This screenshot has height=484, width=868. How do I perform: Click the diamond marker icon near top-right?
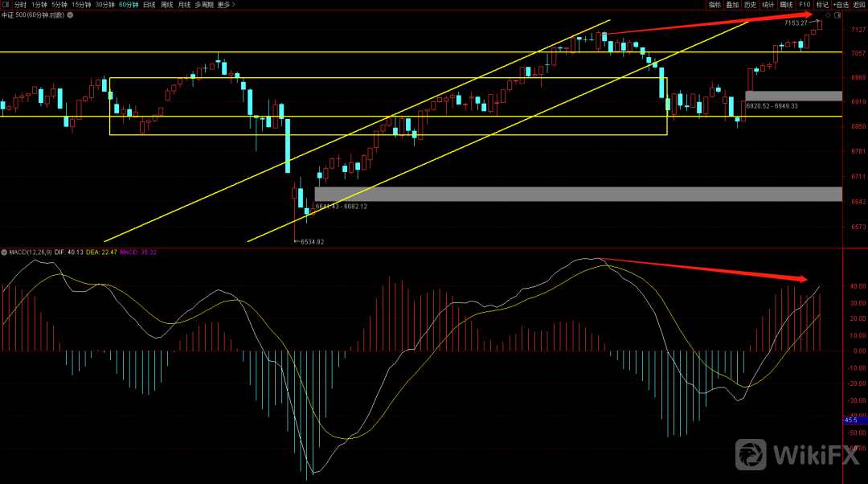828,15
